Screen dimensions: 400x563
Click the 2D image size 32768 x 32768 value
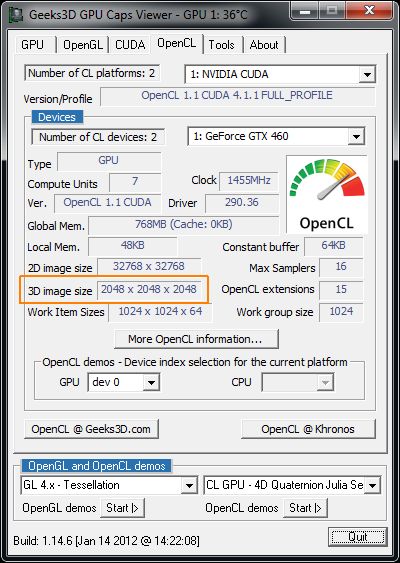click(149, 267)
